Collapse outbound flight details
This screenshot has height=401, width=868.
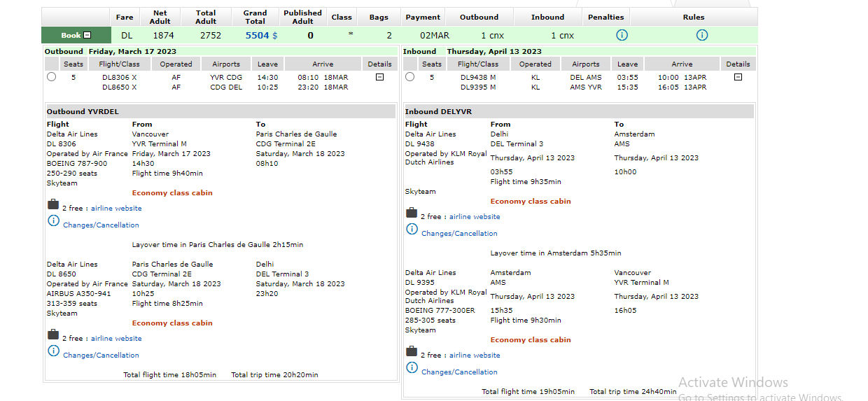click(x=379, y=77)
